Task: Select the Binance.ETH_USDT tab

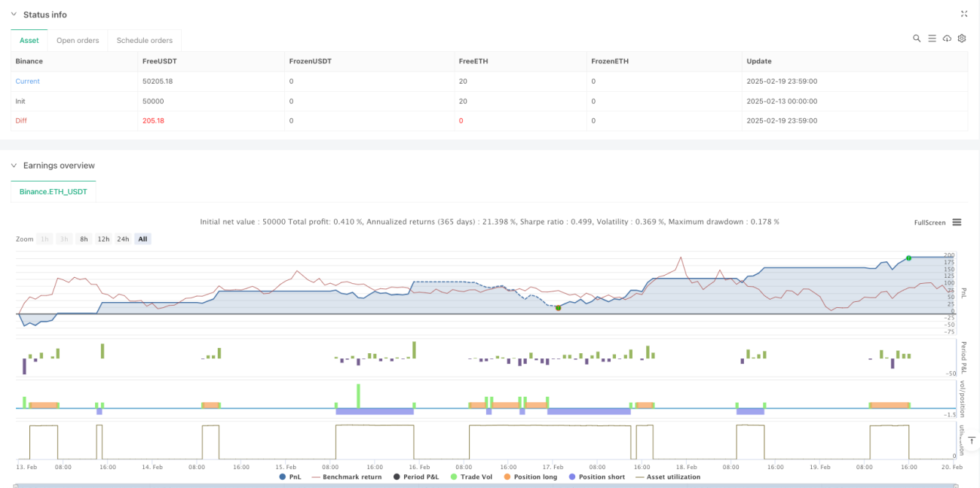Action: pyautogui.click(x=54, y=192)
